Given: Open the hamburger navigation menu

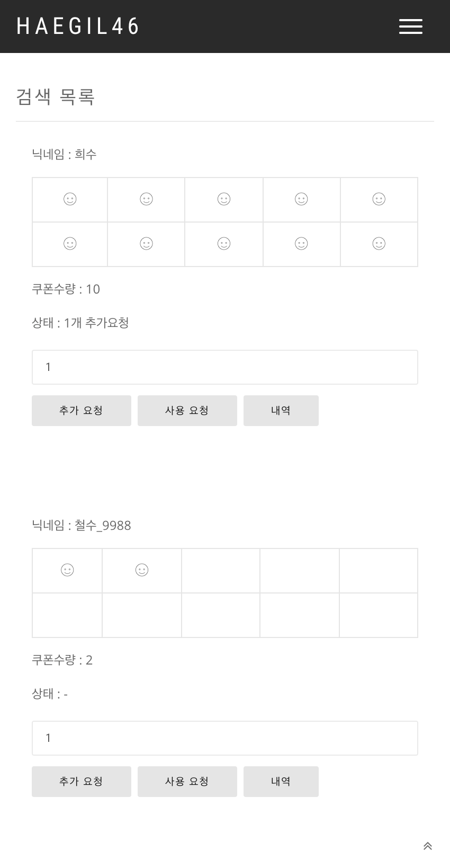Looking at the screenshot, I should pos(410,26).
